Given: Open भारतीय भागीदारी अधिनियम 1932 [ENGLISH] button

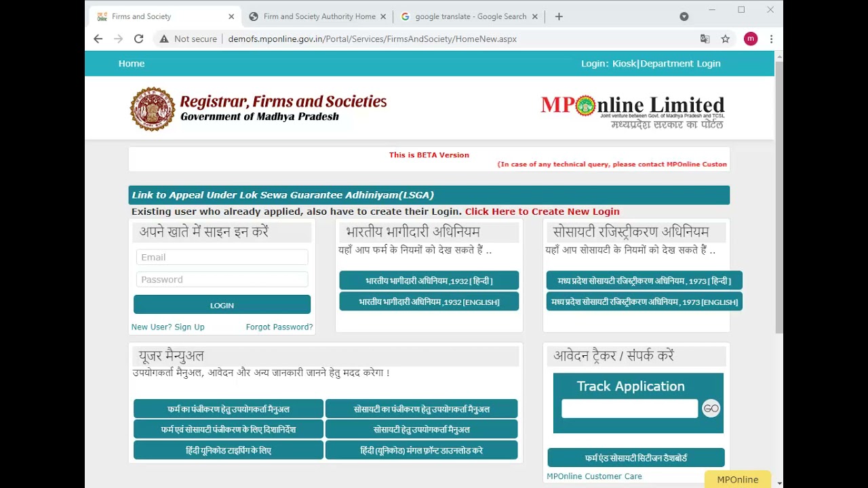Looking at the screenshot, I should [429, 302].
